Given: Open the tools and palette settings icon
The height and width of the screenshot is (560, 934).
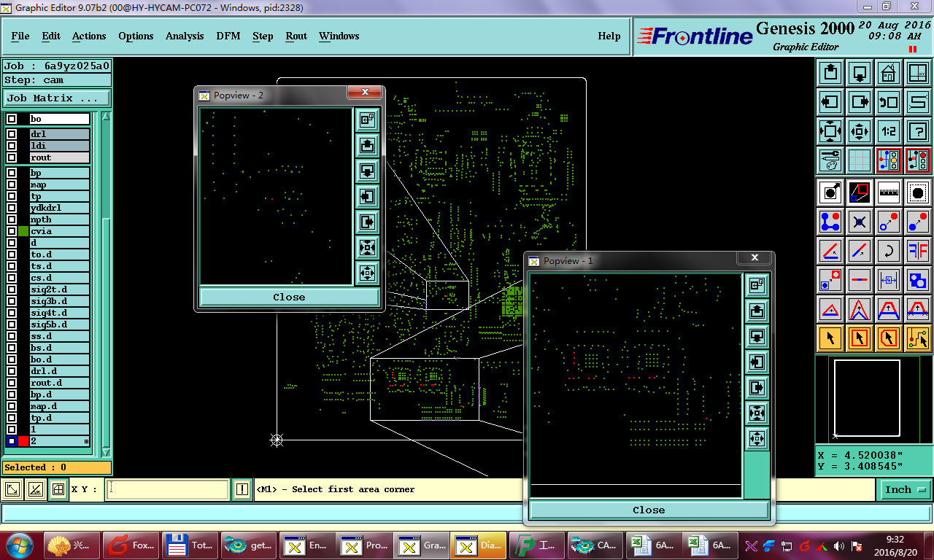Looking at the screenshot, I should (830, 160).
